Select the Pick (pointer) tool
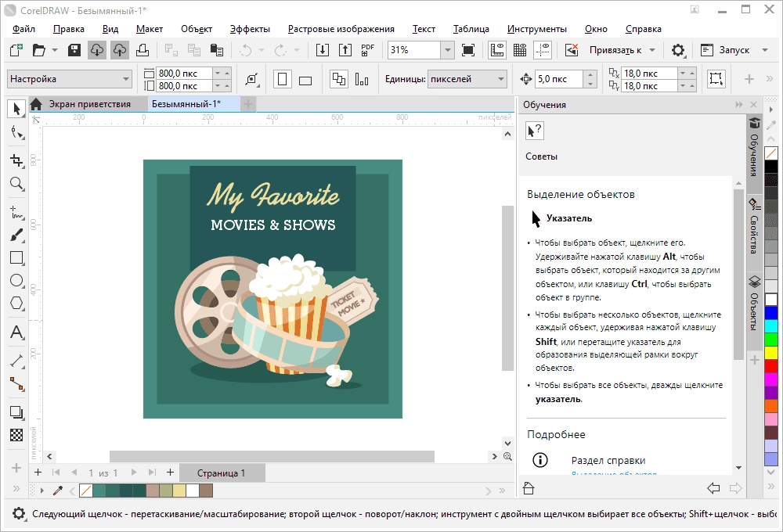The height and width of the screenshot is (532, 783). tap(16, 108)
